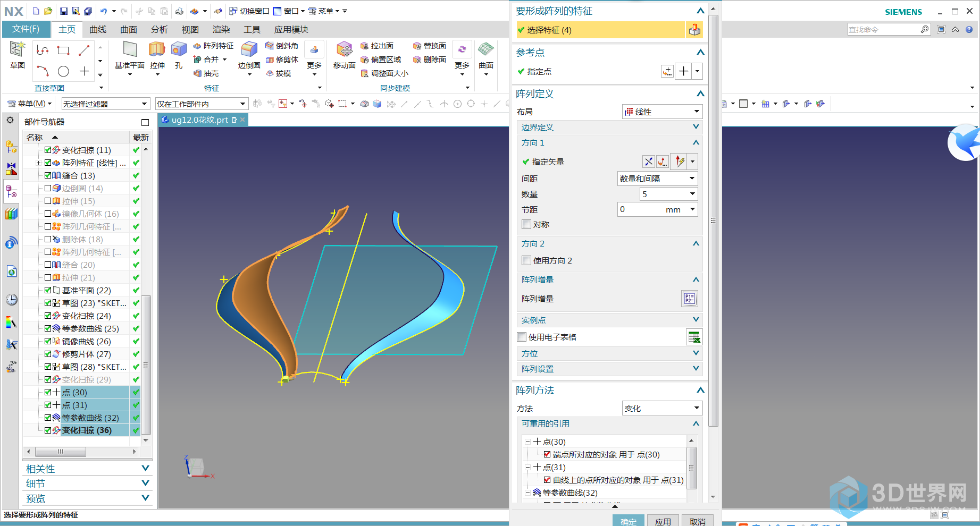Expand the 边界定义 section
The image size is (980, 526).
coord(609,127)
